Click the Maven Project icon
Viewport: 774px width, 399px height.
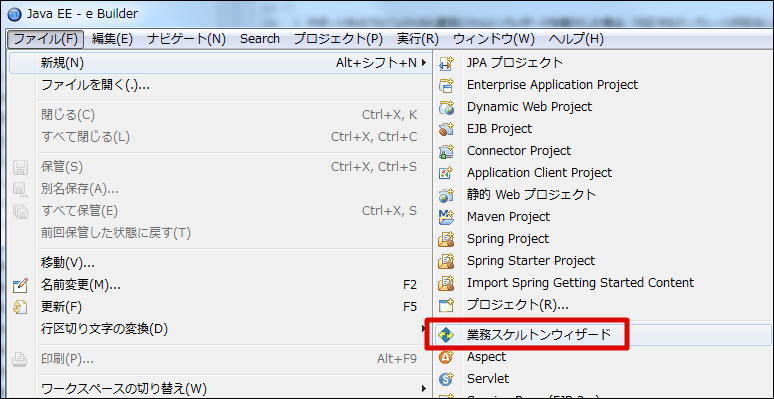point(446,217)
